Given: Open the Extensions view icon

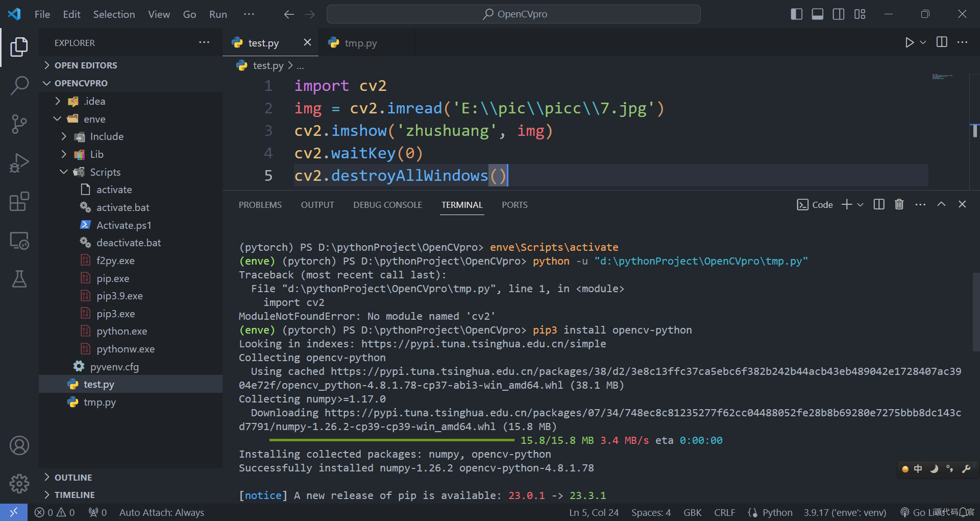Looking at the screenshot, I should [19, 202].
